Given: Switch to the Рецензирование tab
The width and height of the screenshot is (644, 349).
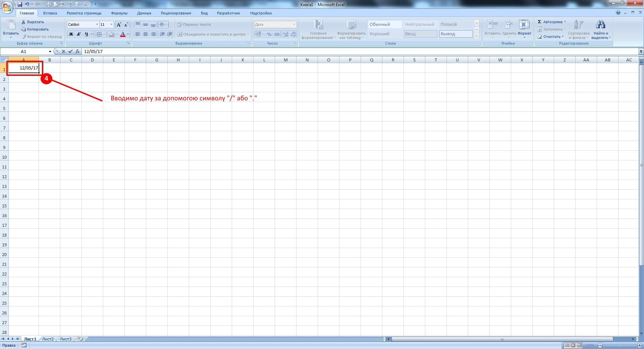Looking at the screenshot, I should coord(176,13).
